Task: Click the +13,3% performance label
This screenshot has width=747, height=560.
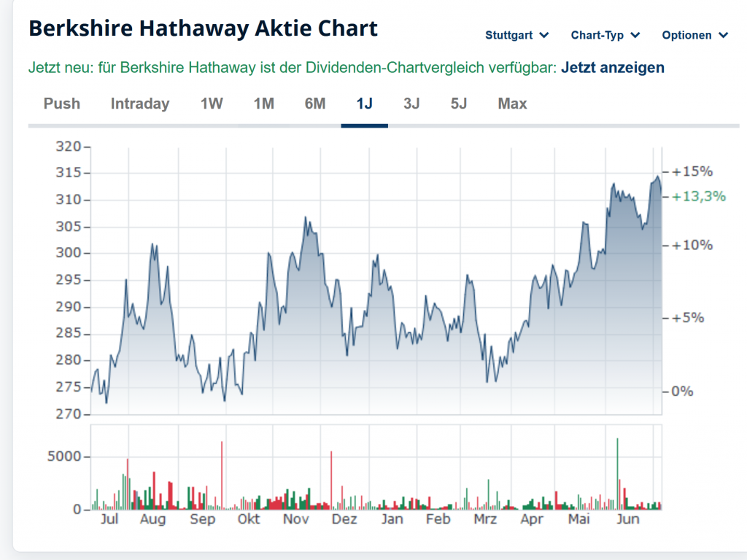Action: point(698,196)
